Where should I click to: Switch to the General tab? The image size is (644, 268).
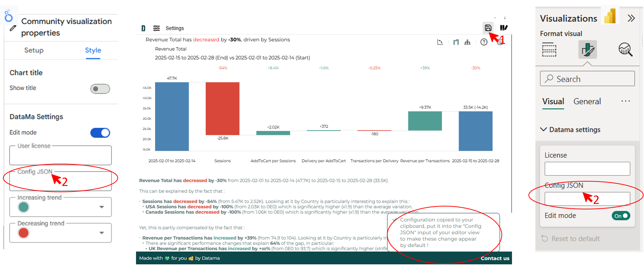587,101
